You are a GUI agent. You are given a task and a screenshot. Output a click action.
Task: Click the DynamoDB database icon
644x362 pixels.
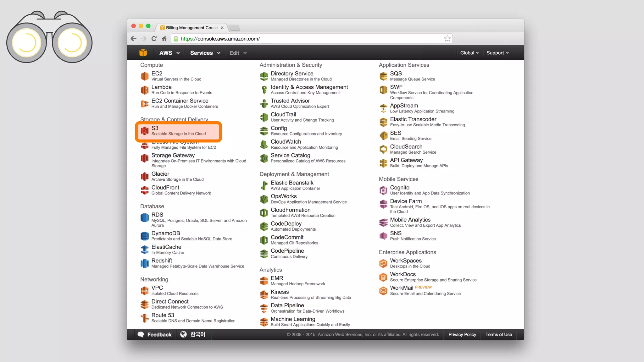coord(144,236)
